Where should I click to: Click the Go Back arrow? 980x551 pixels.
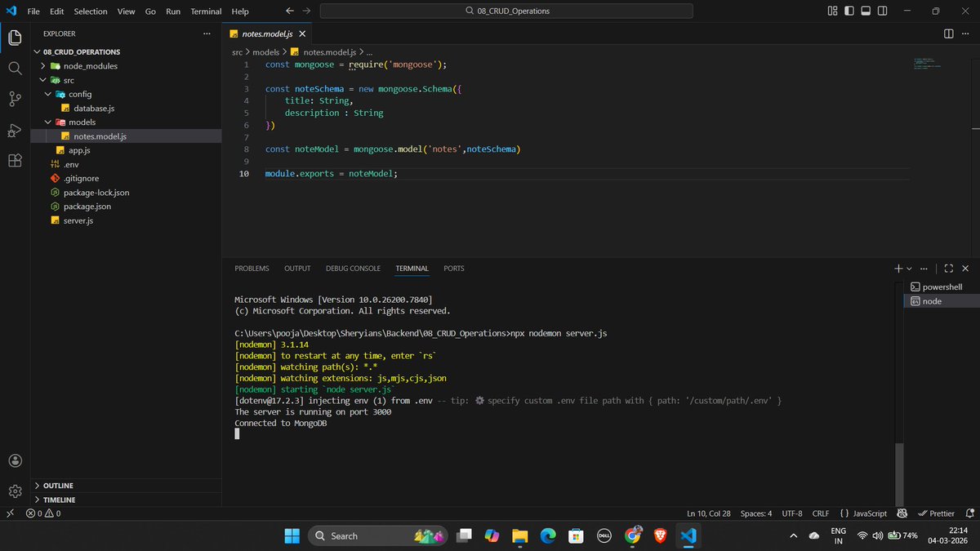(290, 11)
